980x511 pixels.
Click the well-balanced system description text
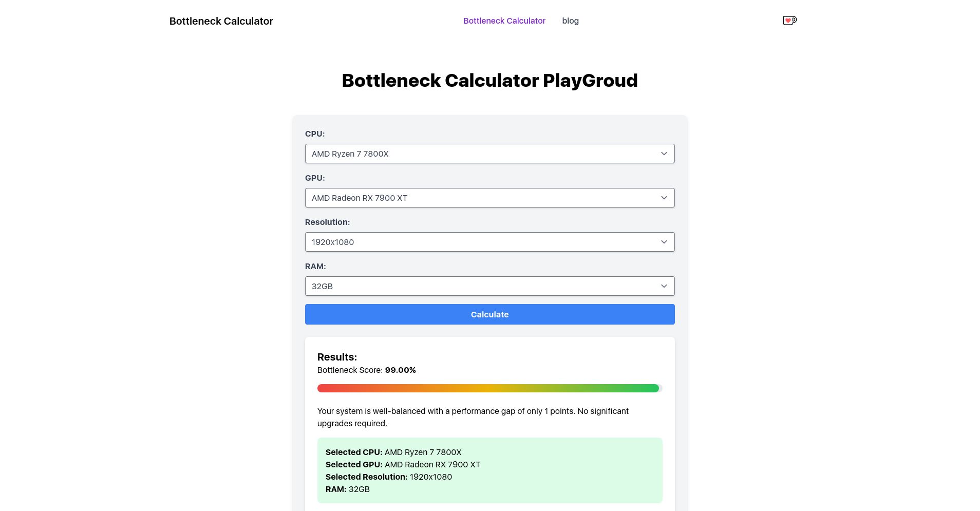point(473,417)
